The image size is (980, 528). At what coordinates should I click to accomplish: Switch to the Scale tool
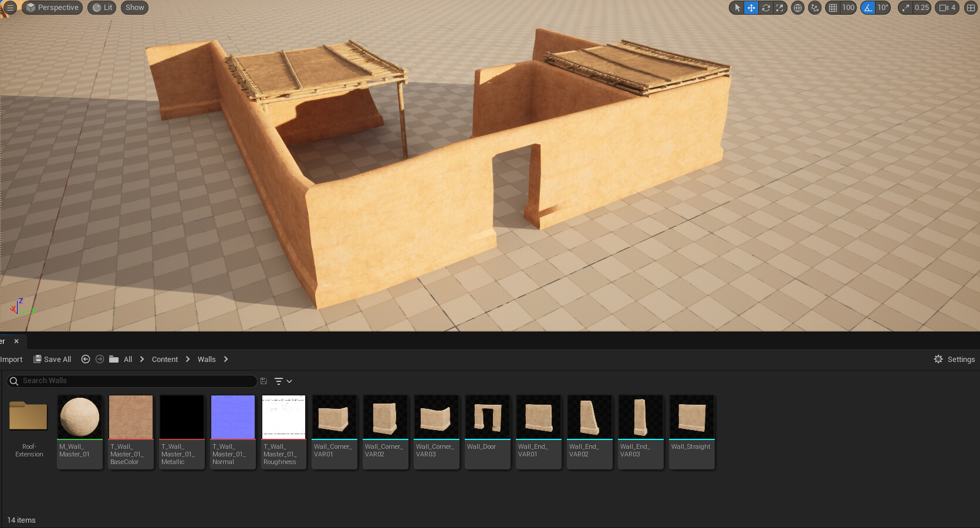point(779,8)
